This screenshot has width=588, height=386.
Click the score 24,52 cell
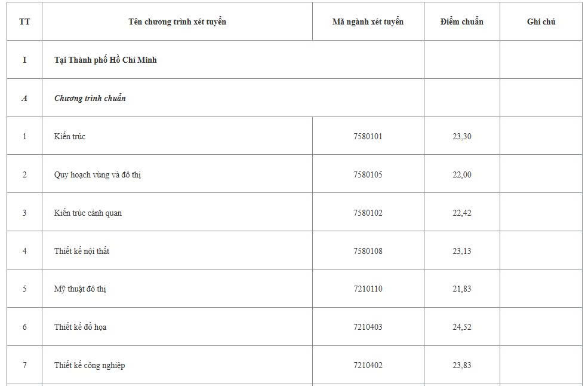coord(461,327)
